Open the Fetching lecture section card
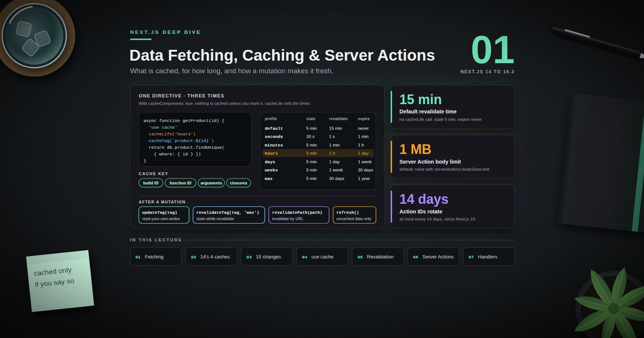644x338 pixels. [156, 257]
